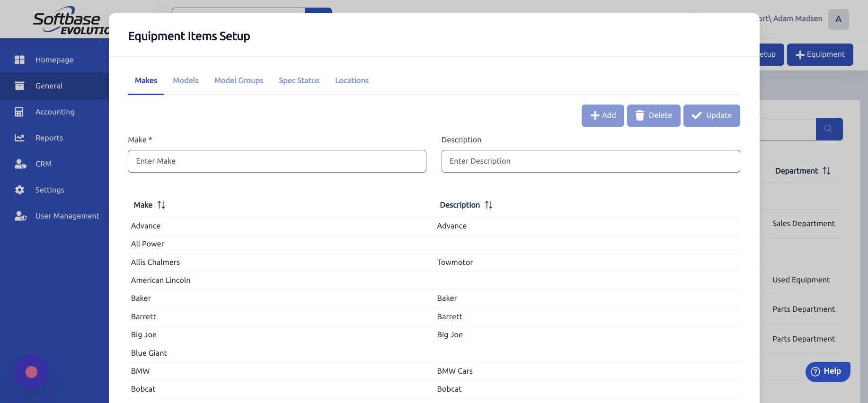Open General in the sidebar

pyautogui.click(x=54, y=86)
